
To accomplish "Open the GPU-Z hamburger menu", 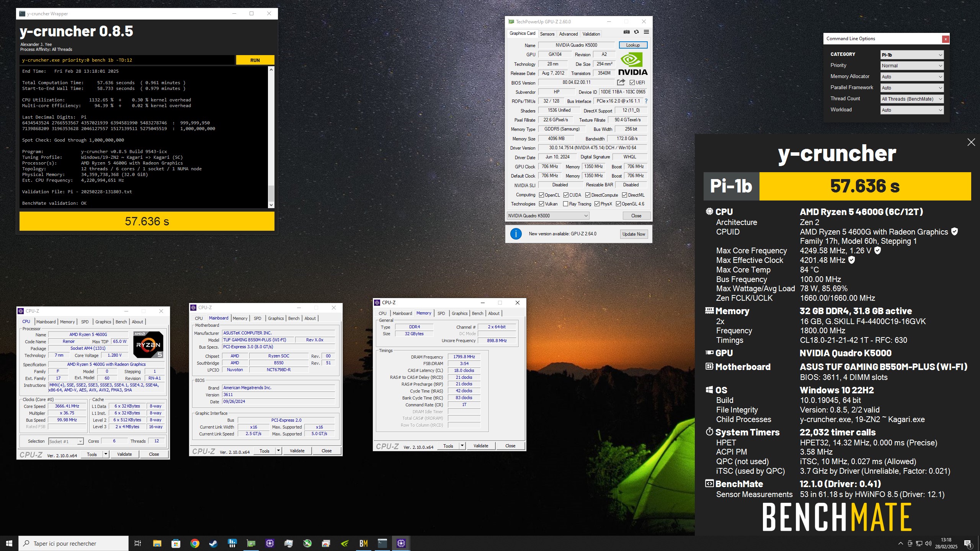I will [646, 32].
